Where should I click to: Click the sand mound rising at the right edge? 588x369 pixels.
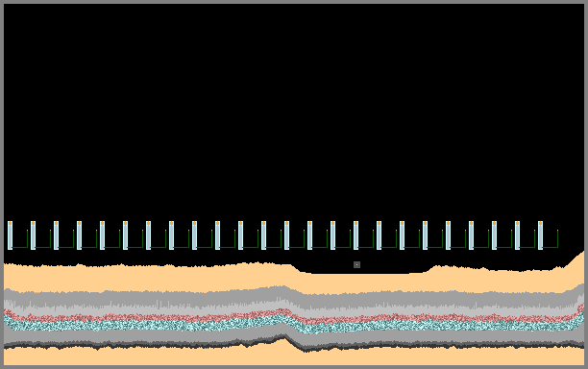pos(576,268)
